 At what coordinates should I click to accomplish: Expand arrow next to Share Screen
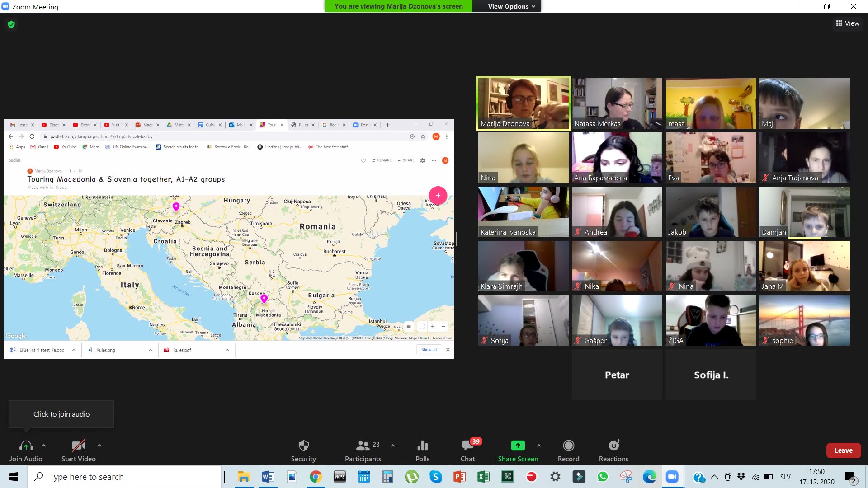click(539, 446)
